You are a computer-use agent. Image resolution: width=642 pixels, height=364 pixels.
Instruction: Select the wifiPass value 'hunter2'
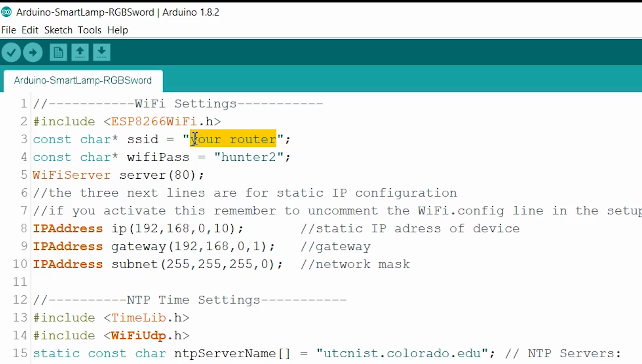tap(248, 157)
